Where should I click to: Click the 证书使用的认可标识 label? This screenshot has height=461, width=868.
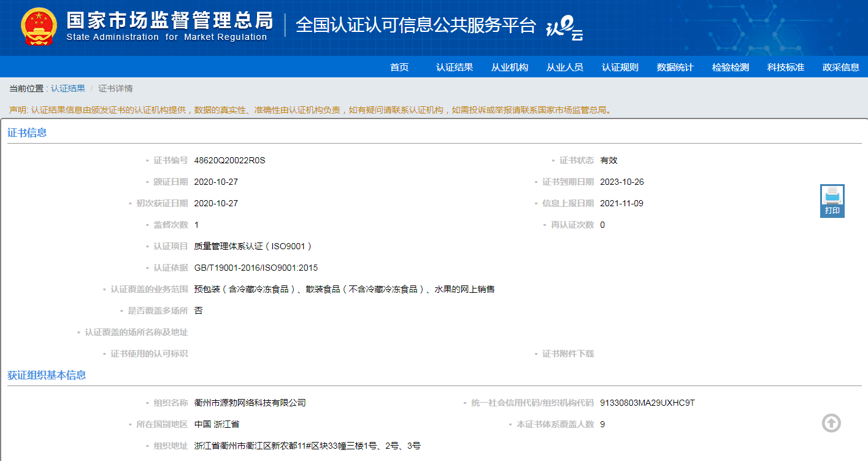[149, 354]
